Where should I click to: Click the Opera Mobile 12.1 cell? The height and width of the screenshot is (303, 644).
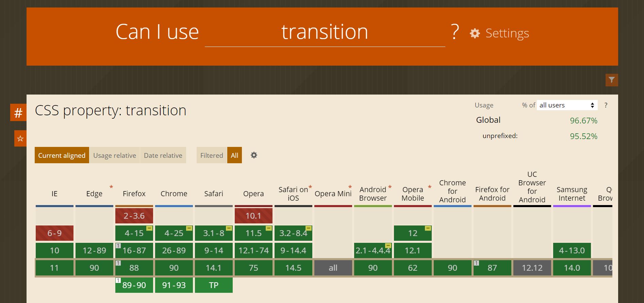pyautogui.click(x=413, y=250)
